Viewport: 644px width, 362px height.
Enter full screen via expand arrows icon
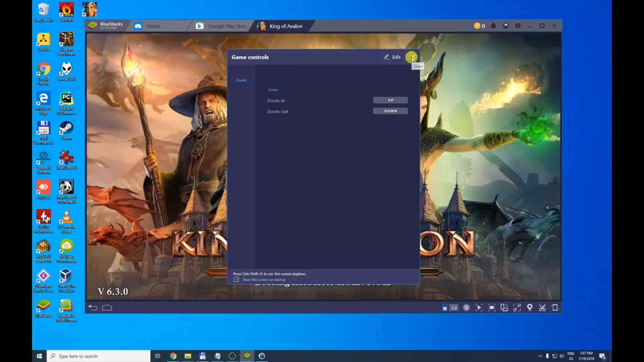point(517,308)
